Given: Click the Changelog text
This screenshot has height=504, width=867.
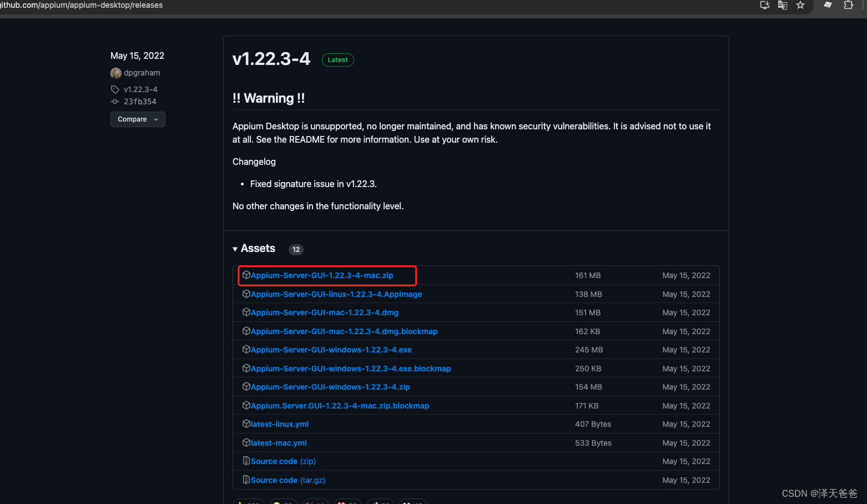Looking at the screenshot, I should [x=254, y=162].
